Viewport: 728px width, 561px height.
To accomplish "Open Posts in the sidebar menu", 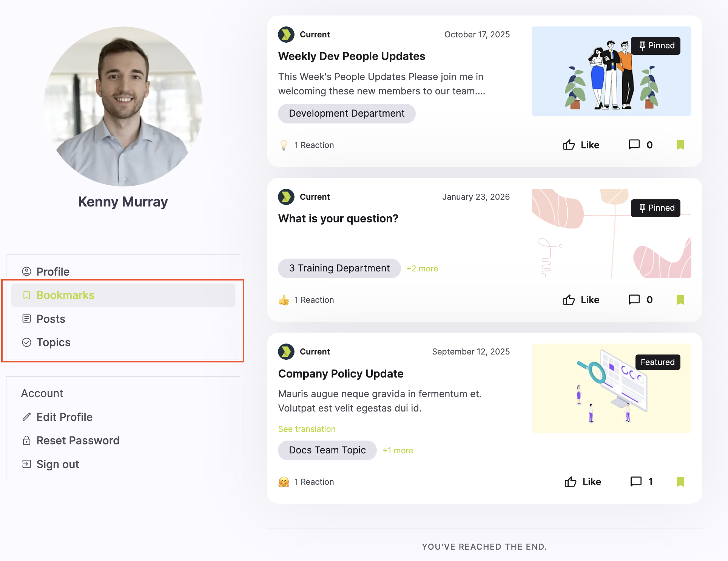I will (123, 319).
